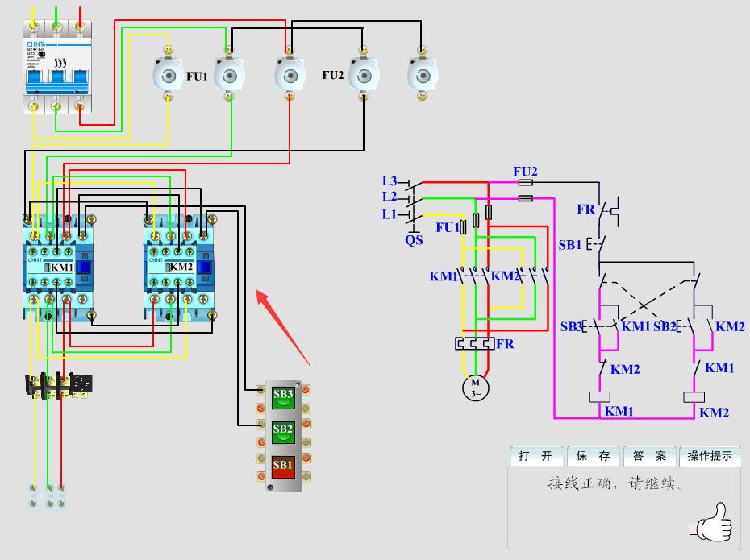
Task: Select the KM2 contactor component
Action: [x=179, y=268]
